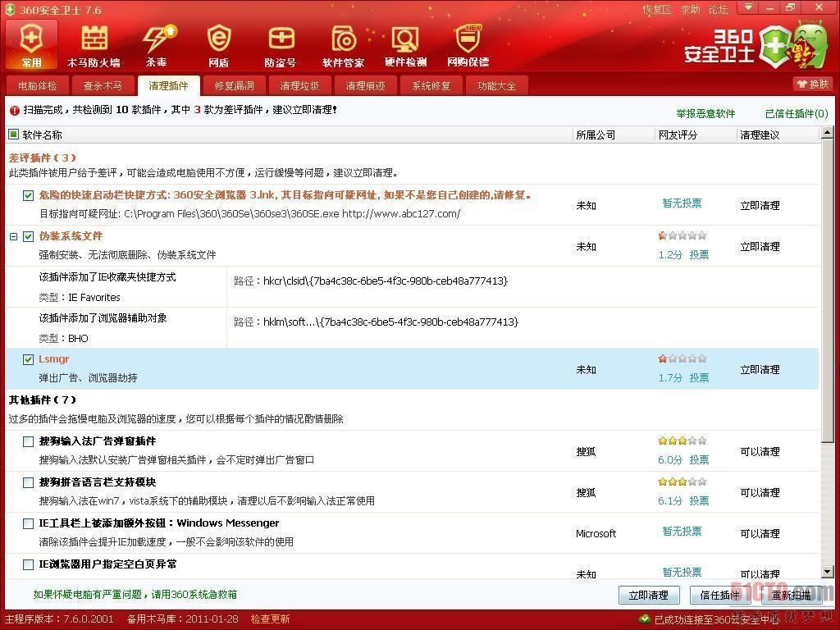Click star rating for 搜狗输入法广告弹窗插件
840x630 pixels.
coord(682,441)
